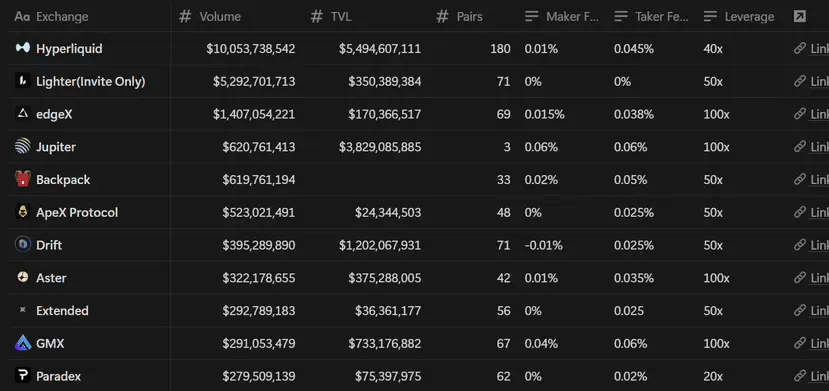Click the Paradex logo icon

coord(23,376)
